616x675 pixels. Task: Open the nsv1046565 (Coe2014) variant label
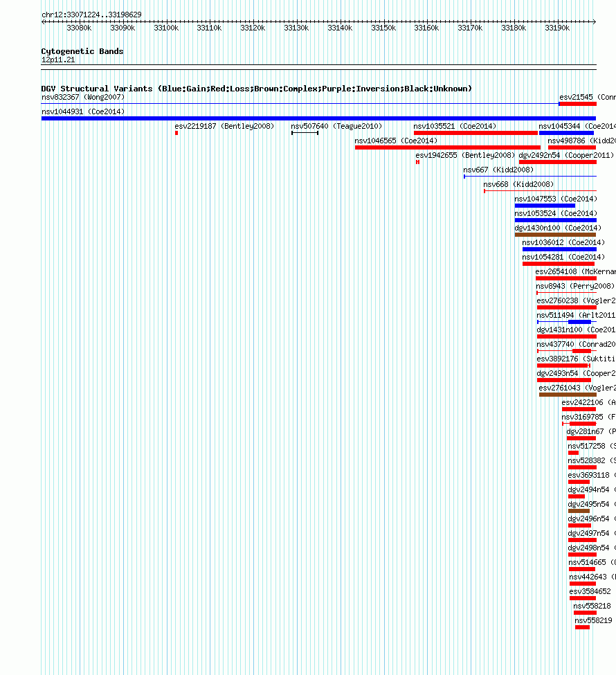(396, 141)
